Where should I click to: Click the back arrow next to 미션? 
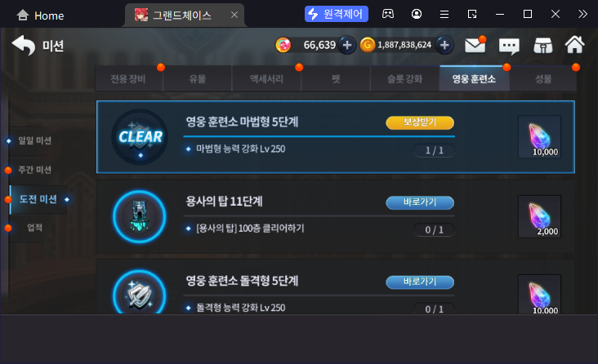click(x=24, y=46)
